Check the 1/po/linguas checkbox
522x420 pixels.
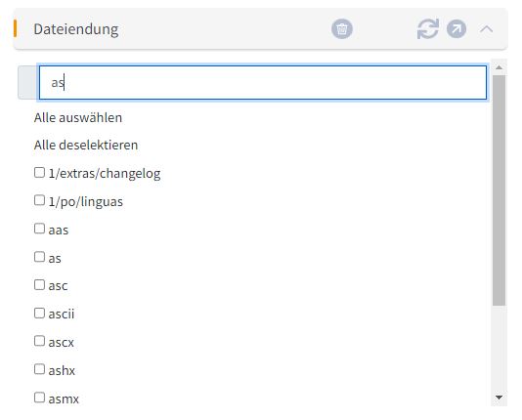(x=39, y=200)
